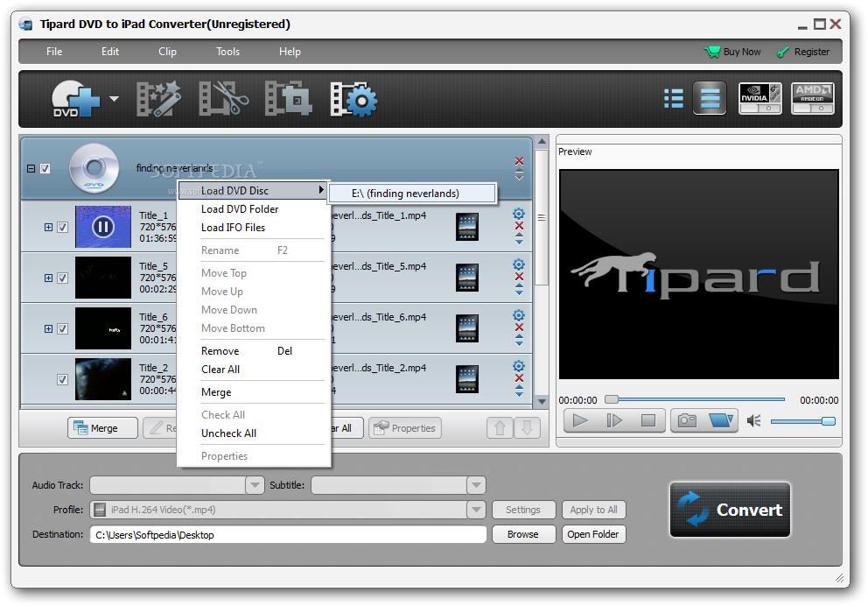Choose Remove in context menu
Image resolution: width=868 pixels, height=606 pixels.
[247, 351]
